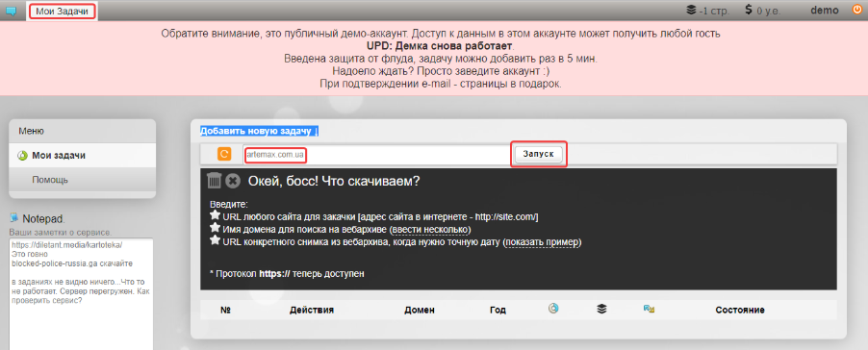
Task: Open the показать пример link
Action: (543, 242)
